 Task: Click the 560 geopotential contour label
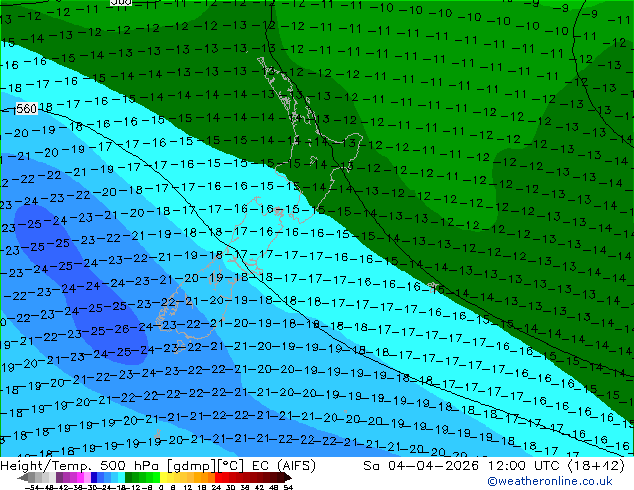[x=27, y=108]
